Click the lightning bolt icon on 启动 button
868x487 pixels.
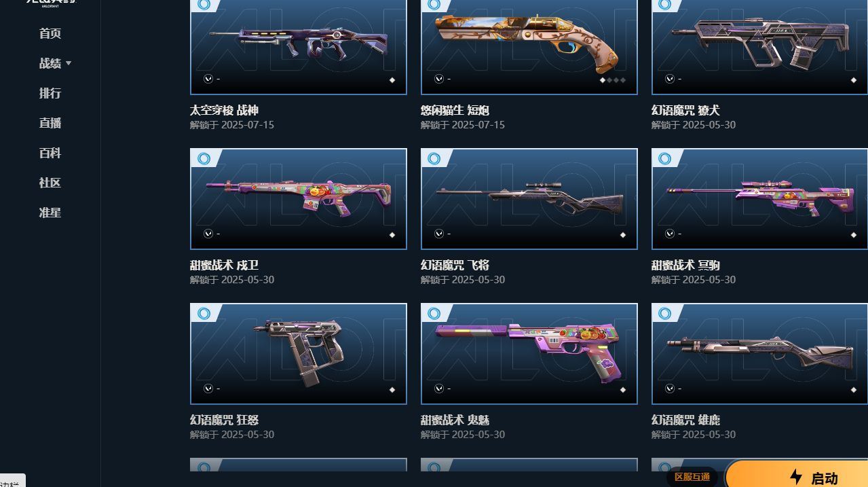coord(796,477)
